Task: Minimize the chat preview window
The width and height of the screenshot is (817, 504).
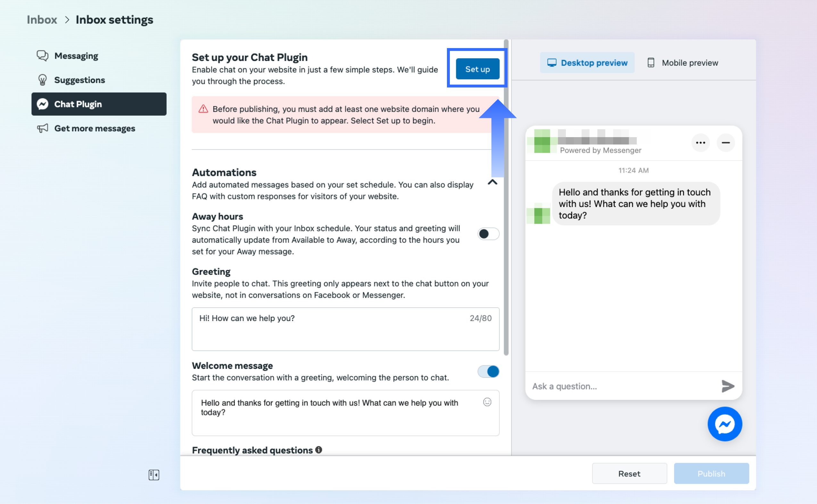Action: 725,143
